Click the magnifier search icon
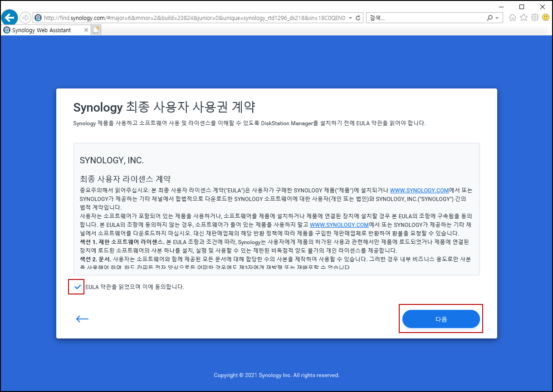The height and width of the screenshot is (392, 553). pos(489,18)
